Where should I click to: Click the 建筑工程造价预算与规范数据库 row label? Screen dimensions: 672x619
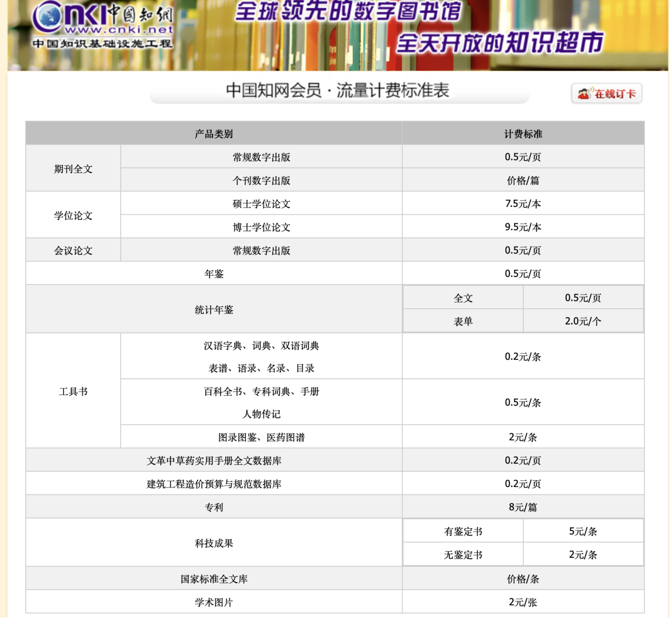coord(214,484)
